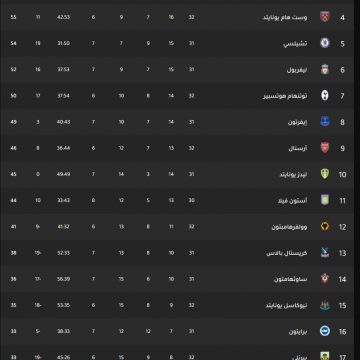The image size is (360, 360).
Task: Click the Newcastle United badge
Action: click(x=325, y=305)
